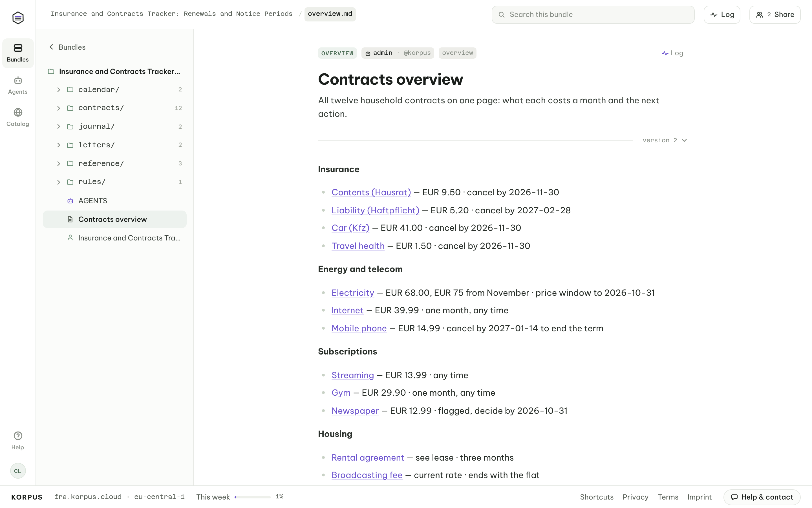Click the AGENTS robot icon
812x508 pixels.
click(70, 201)
